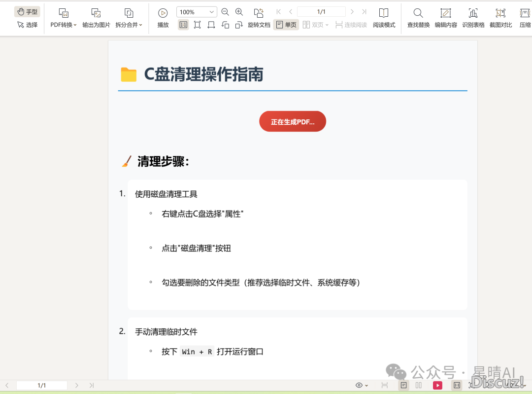Click the fit-width icon in toolbar
The width and height of the screenshot is (532, 394).
pyautogui.click(x=211, y=25)
